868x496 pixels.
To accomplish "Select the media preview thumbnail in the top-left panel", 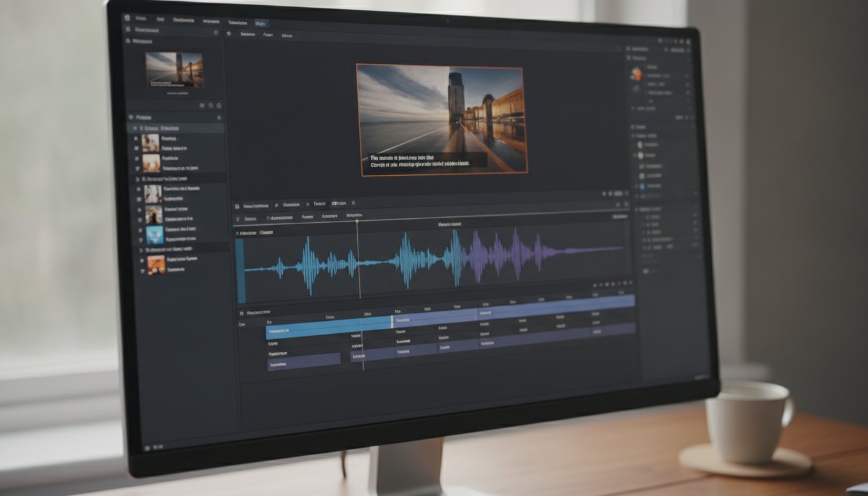I will coord(174,70).
